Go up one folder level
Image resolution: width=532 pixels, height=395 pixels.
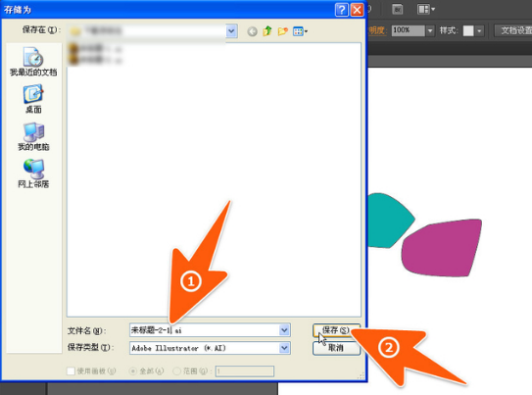point(267,31)
